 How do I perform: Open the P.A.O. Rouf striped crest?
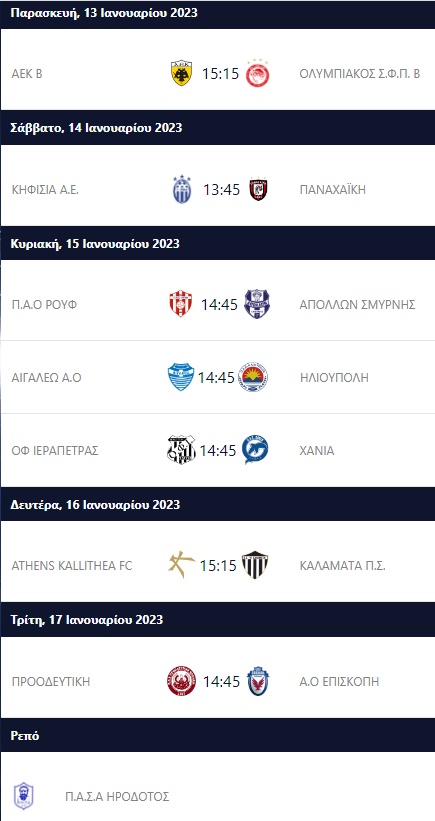click(181, 304)
